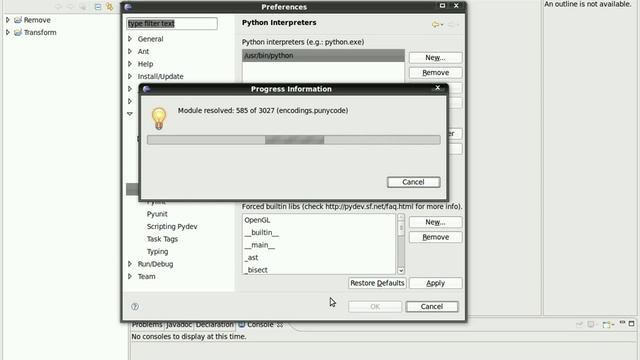Select Scripting Pydev preferences item
640x360 pixels.
click(172, 227)
